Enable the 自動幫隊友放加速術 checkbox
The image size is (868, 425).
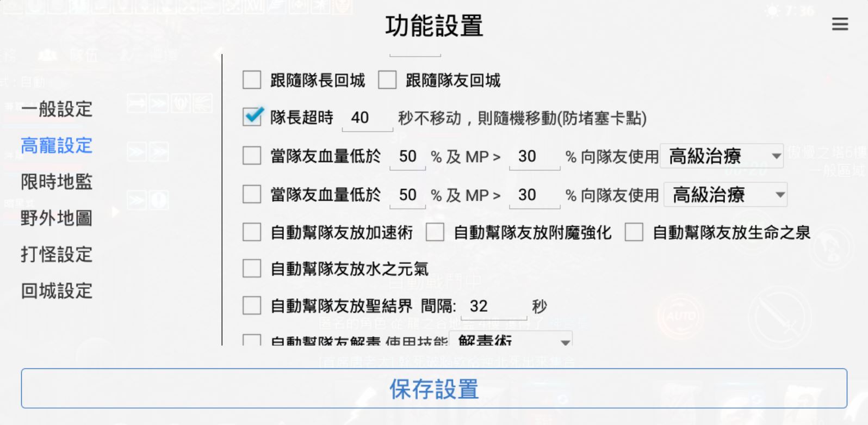(x=251, y=232)
